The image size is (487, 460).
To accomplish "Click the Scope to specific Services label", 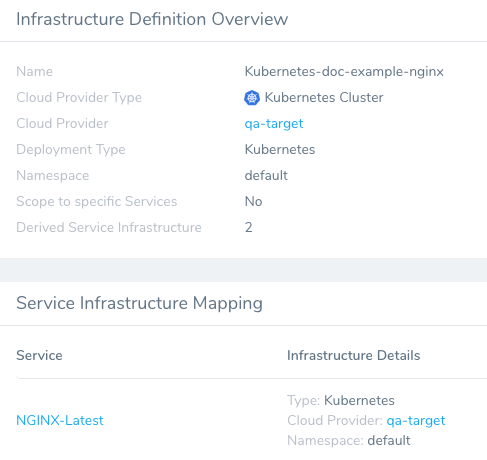I will 97,202.
